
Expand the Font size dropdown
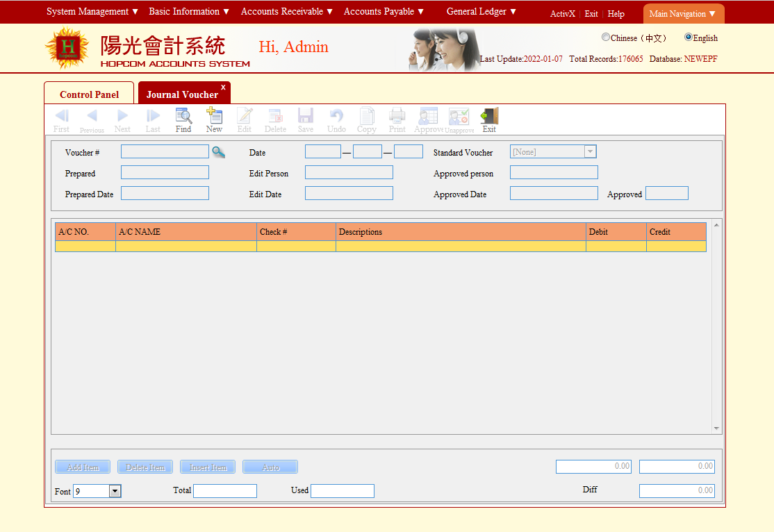(115, 491)
